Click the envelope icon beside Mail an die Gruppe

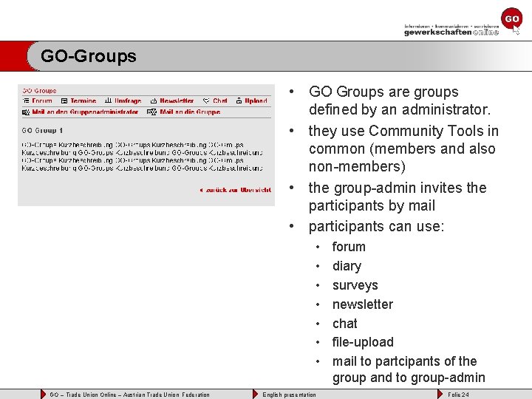151,112
